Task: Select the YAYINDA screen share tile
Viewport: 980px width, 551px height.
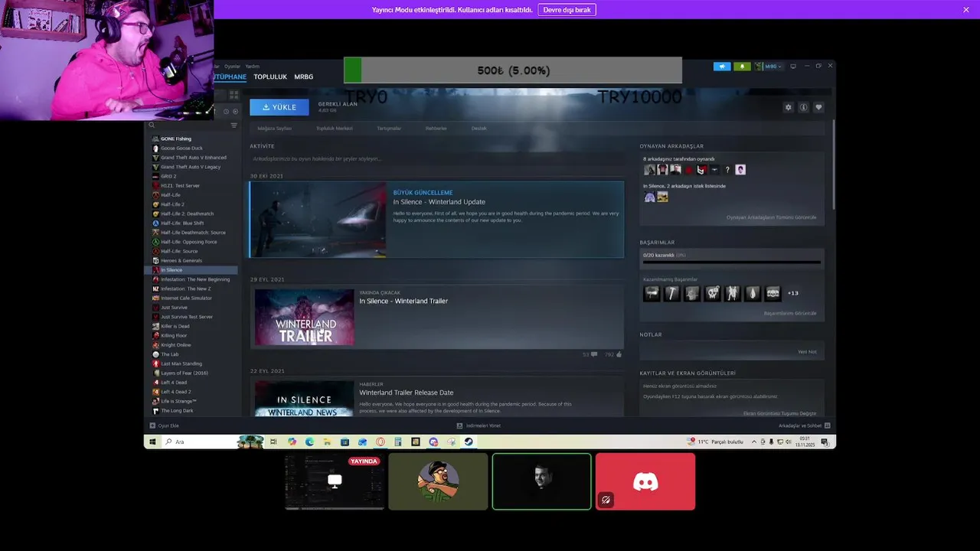Action: (335, 481)
